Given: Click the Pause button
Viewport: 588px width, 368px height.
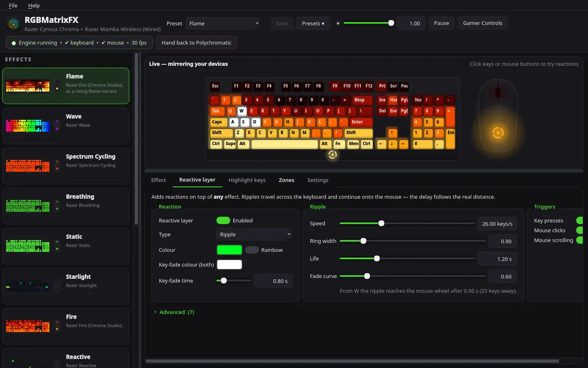Looking at the screenshot, I should [441, 23].
